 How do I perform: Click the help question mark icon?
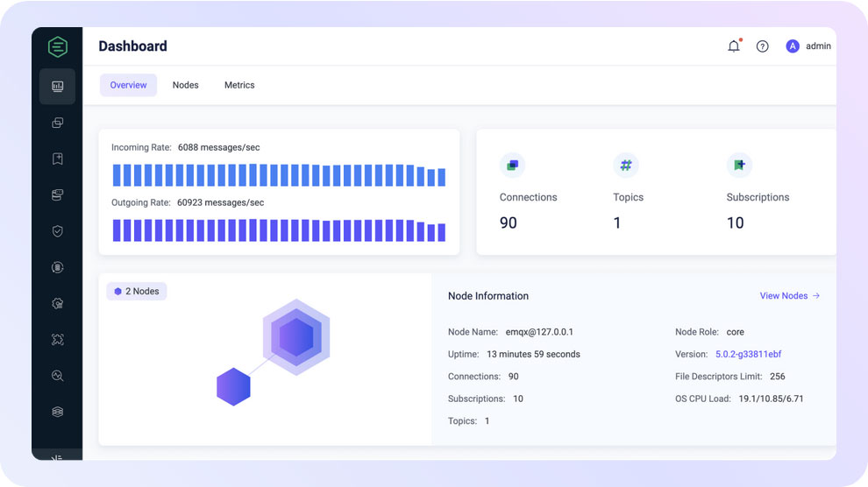[762, 46]
